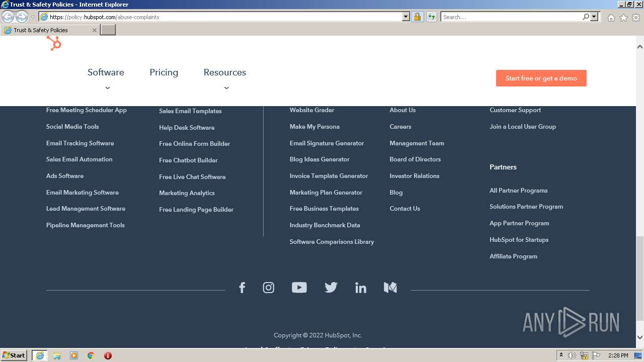Click the taskbar clock showing 2:28 PM

pyautogui.click(x=618, y=355)
